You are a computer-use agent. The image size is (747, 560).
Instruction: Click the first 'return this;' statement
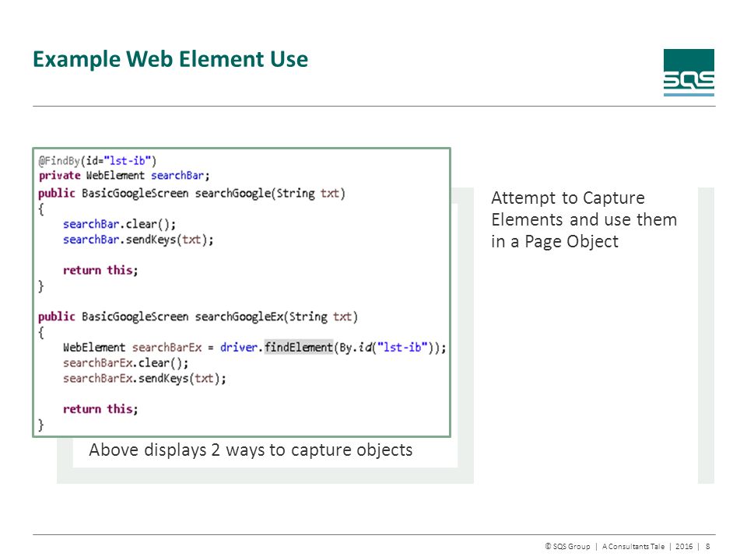100,271
